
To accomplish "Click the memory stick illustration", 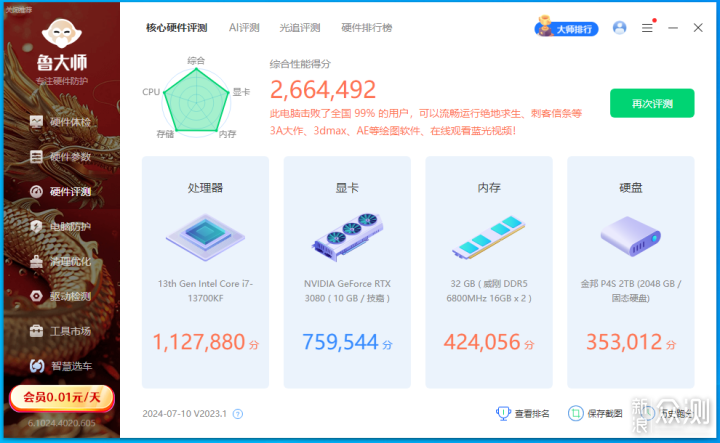I will [489, 237].
